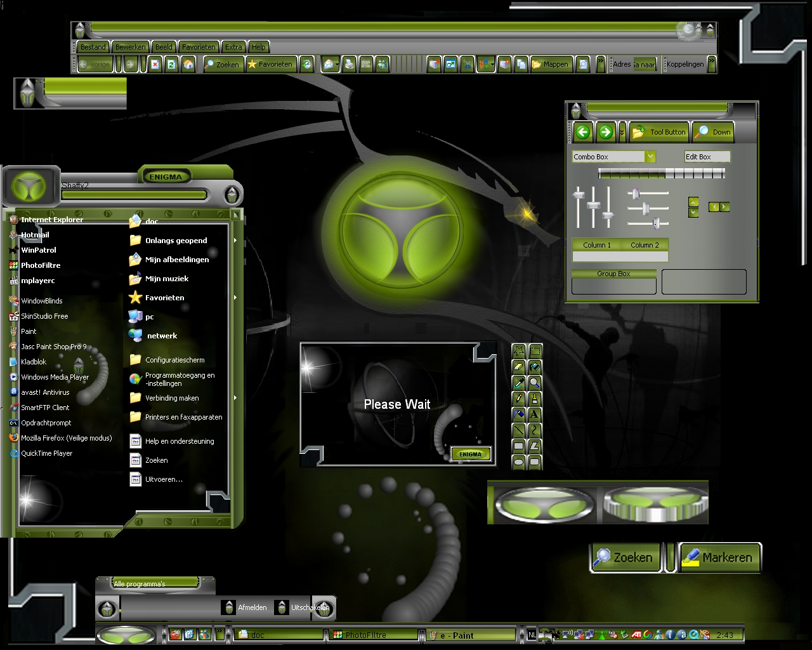Image resolution: width=812 pixels, height=650 pixels.
Task: Click the spinner down arrow
Action: tap(693, 213)
